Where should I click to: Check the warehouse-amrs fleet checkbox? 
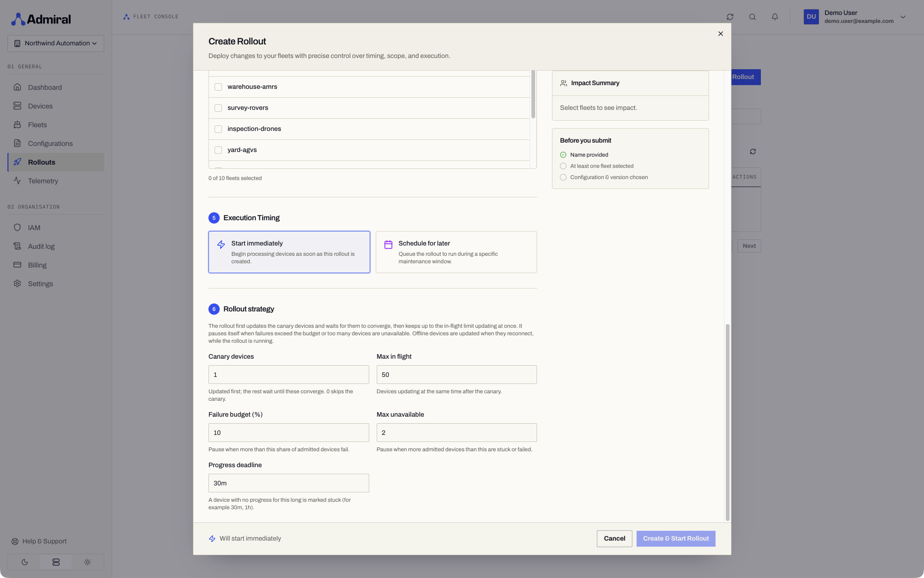click(x=218, y=87)
